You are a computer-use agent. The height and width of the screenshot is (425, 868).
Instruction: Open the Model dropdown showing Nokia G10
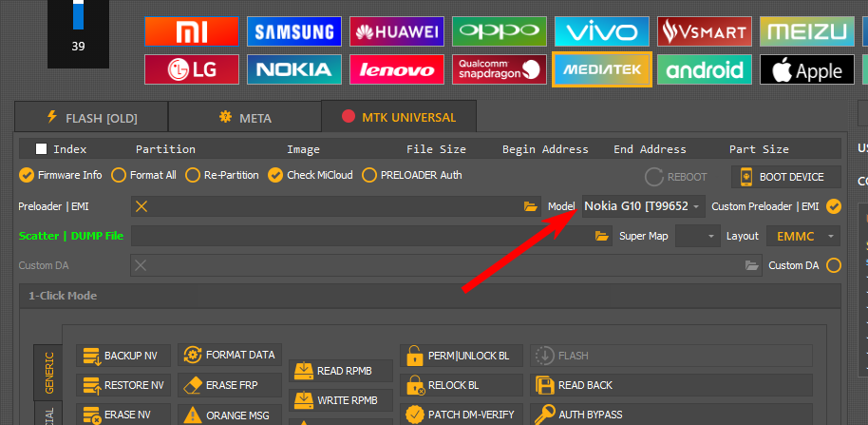[643, 206]
